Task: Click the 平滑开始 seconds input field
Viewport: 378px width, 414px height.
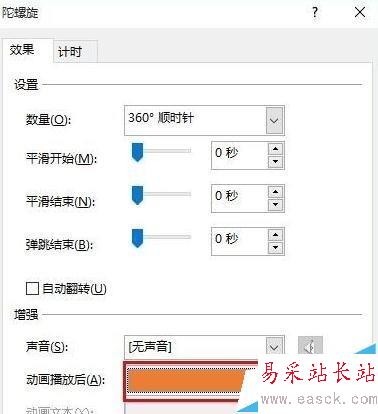Action: coord(240,155)
